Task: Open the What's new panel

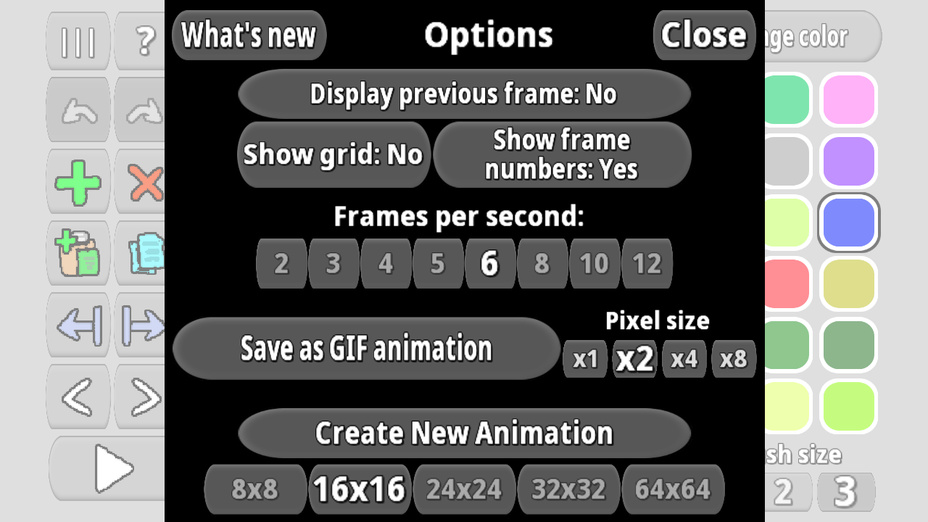Action: pos(249,35)
